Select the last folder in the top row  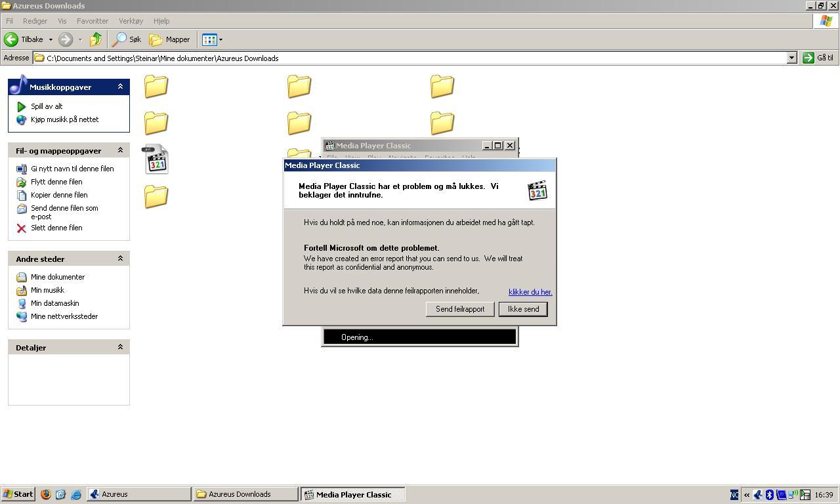442,86
